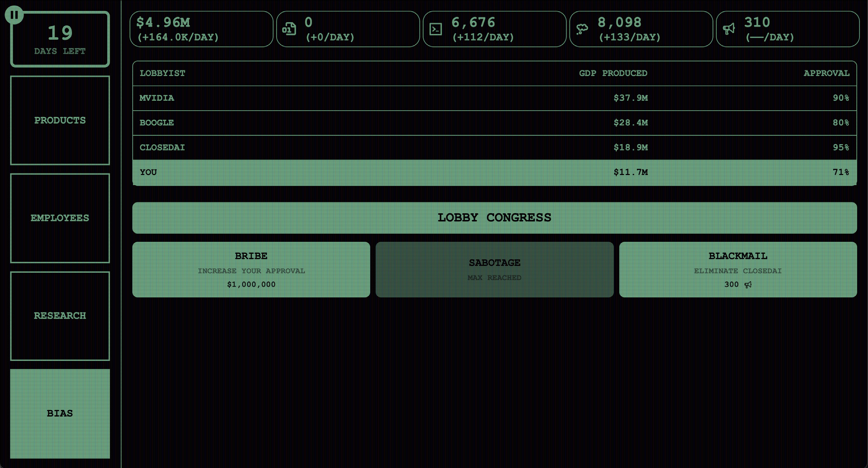Open the Products tab
Screen dimensions: 868x468
pyautogui.click(x=60, y=121)
